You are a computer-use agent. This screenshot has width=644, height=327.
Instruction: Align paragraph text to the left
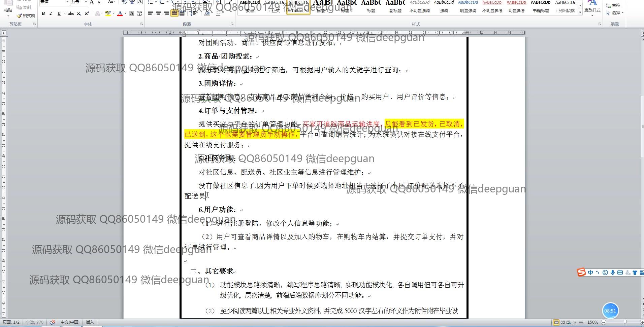151,13
